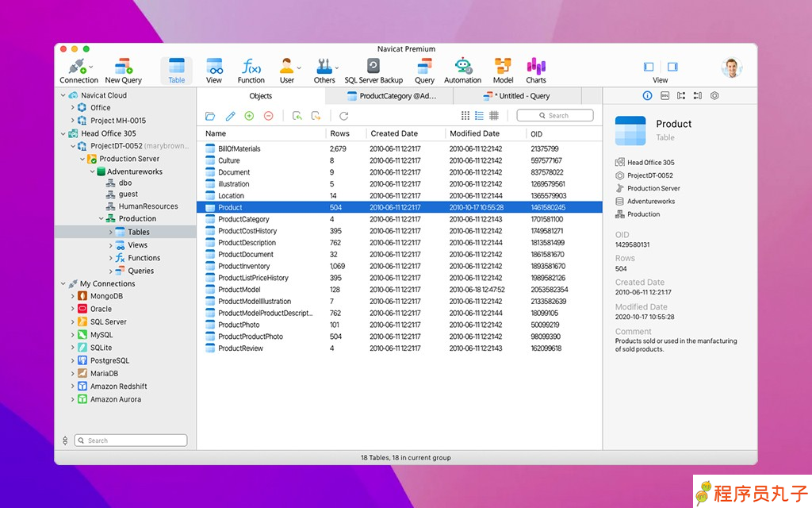Click the Import Wizard icon

click(x=297, y=116)
